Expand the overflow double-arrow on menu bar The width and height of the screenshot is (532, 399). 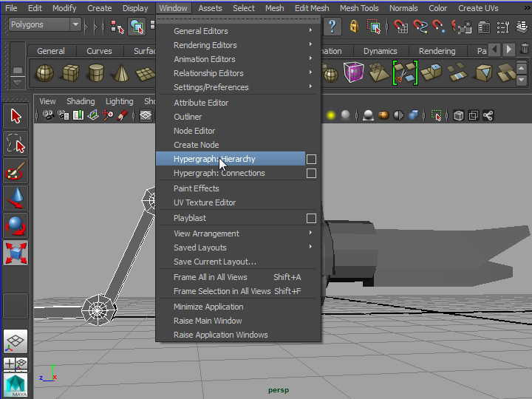pos(527,8)
